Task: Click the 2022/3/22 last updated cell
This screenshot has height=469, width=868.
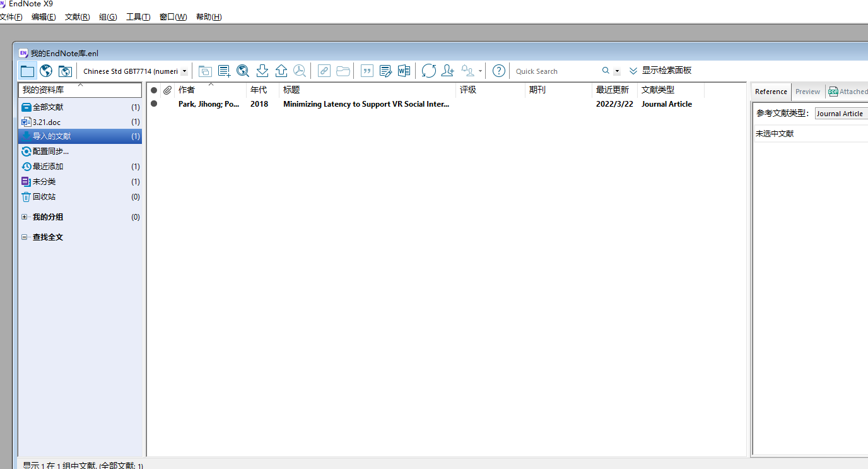Action: click(614, 104)
